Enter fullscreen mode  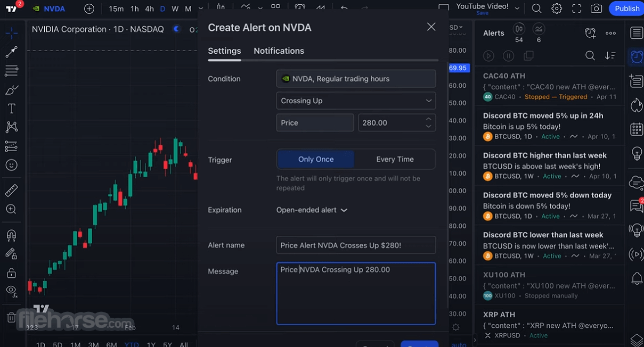[x=576, y=9]
